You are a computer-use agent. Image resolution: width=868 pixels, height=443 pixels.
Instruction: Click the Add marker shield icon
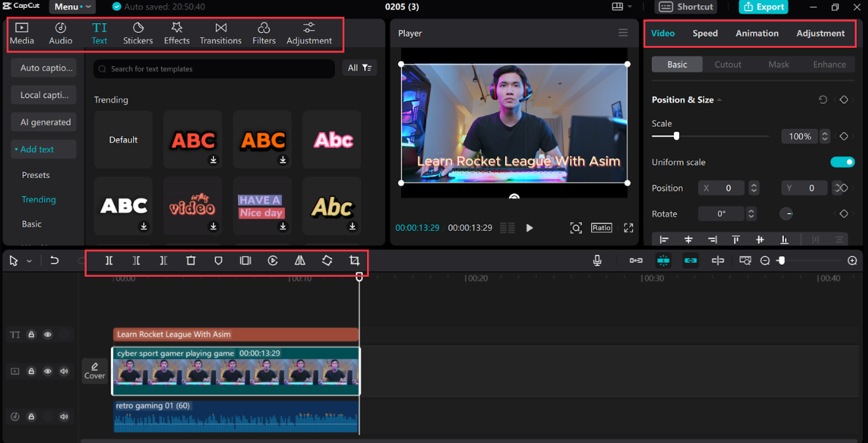click(218, 261)
